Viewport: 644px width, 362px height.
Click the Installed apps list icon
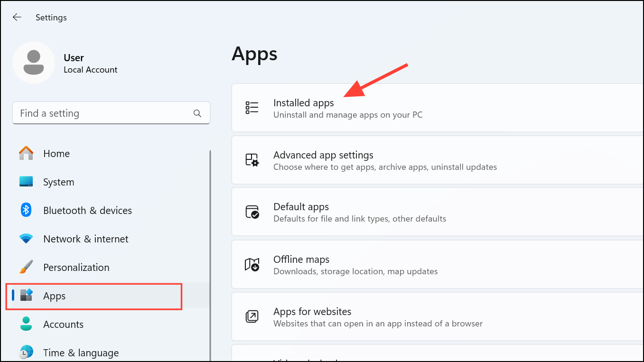[x=252, y=108]
